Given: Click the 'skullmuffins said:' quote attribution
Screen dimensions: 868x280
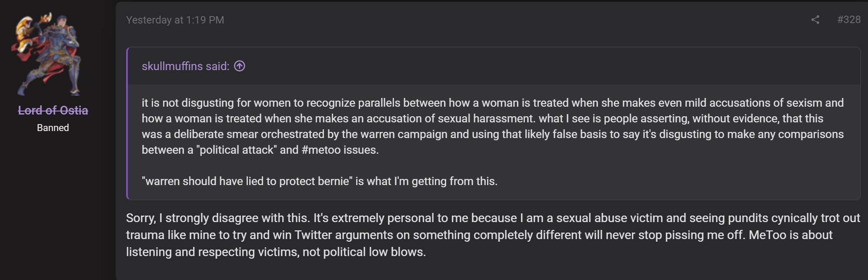Looking at the screenshot, I should [185, 66].
